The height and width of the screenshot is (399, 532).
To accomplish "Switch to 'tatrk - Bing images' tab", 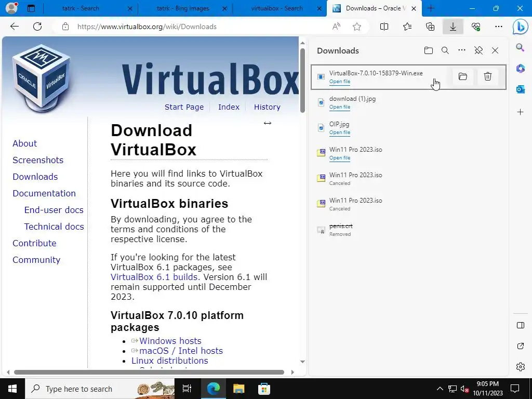I will click(x=183, y=8).
